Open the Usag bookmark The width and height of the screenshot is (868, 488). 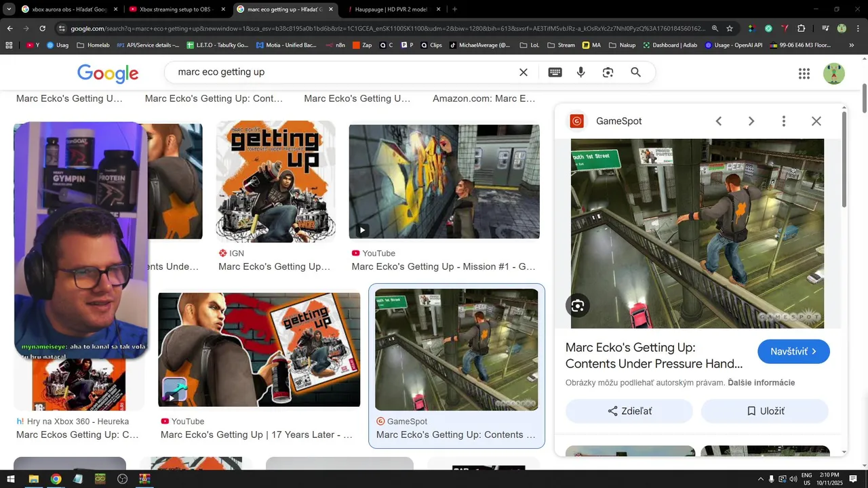pyautogui.click(x=58, y=45)
